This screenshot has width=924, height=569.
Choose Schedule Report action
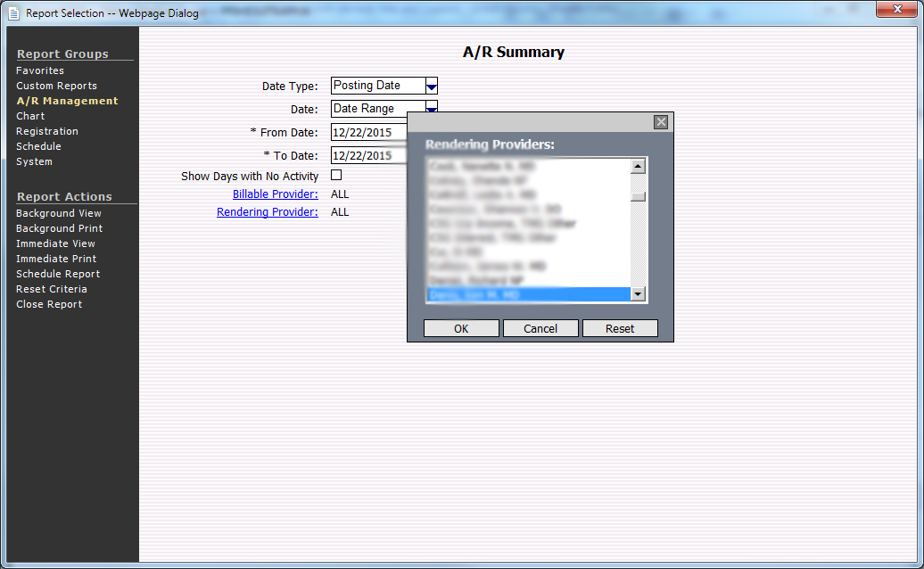[x=58, y=274]
